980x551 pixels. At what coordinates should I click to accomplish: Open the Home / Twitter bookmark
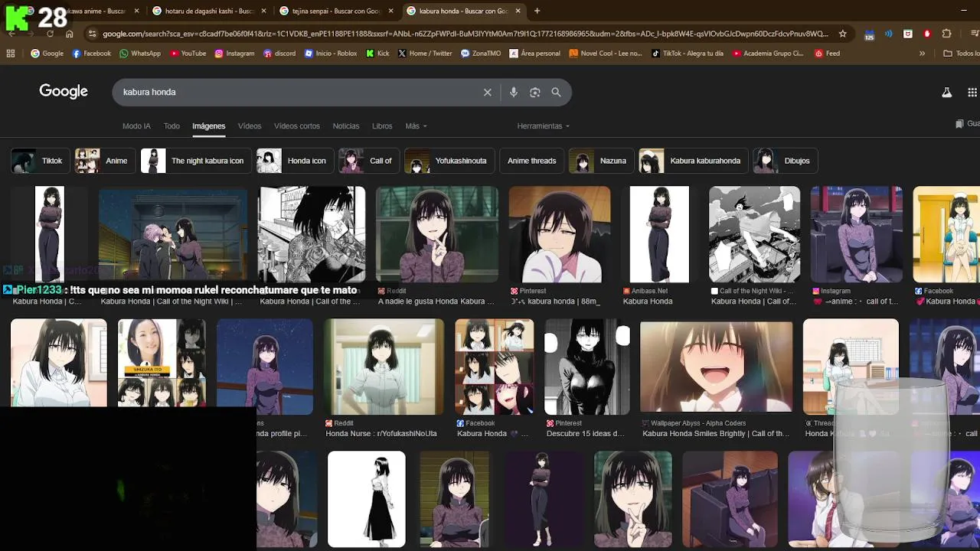point(425,54)
